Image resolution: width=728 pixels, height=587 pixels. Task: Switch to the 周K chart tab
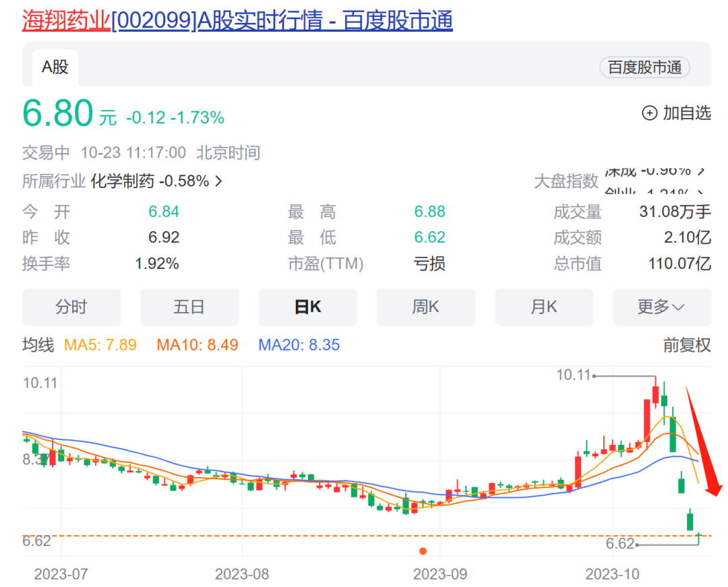(x=426, y=307)
